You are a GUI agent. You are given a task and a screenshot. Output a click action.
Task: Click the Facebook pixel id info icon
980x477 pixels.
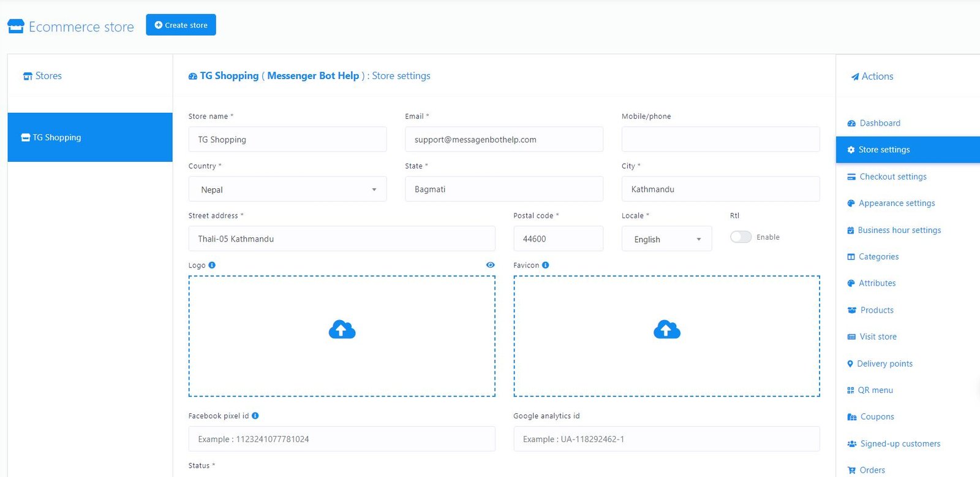pos(255,416)
